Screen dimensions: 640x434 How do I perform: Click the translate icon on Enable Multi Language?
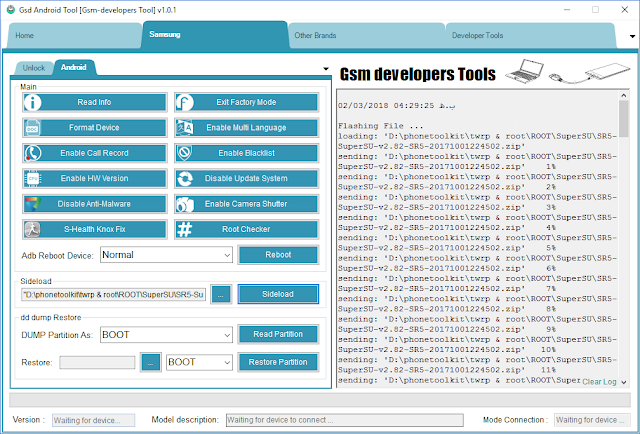184,128
